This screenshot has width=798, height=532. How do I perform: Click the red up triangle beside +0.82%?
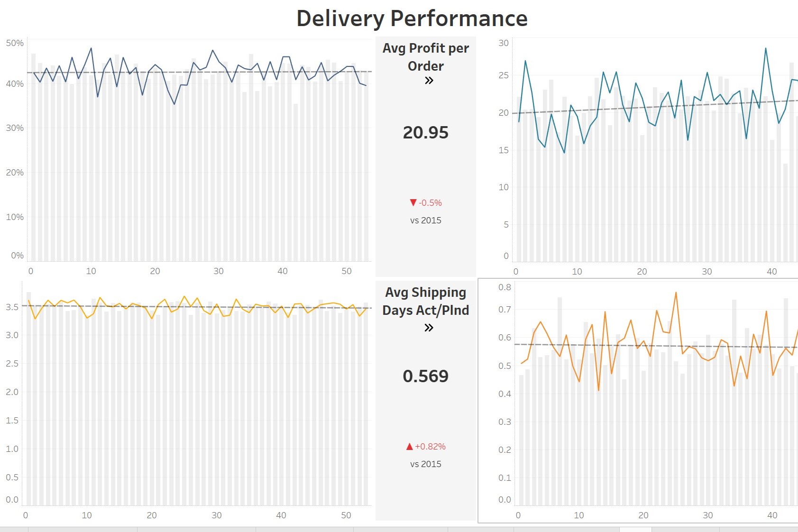click(x=410, y=446)
